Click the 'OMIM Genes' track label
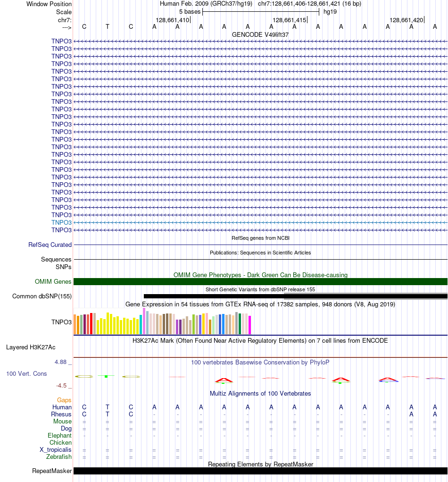Screen dimensions: 448x482 point(53,281)
